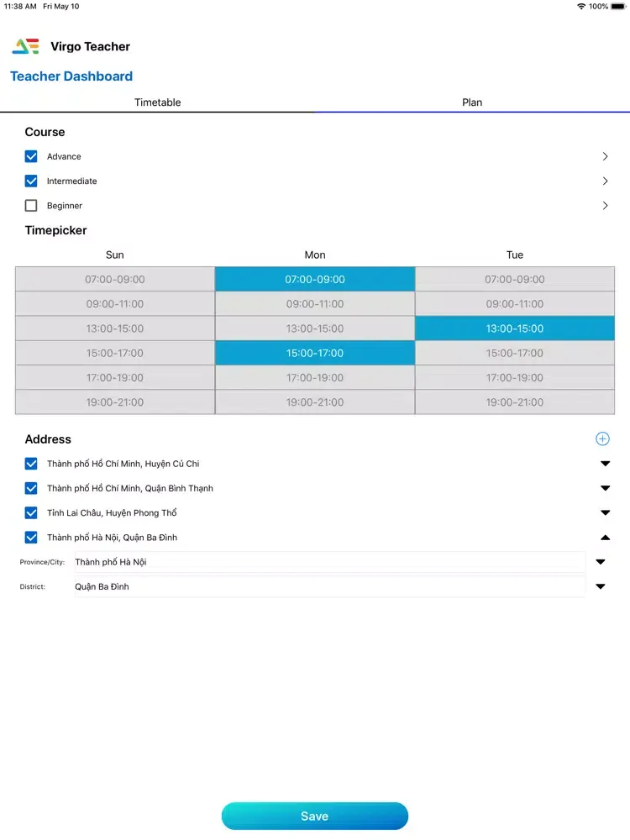Deselect Tuesday 13:00-15:00 time slot
Screen dimensions: 630x840
pos(515,328)
